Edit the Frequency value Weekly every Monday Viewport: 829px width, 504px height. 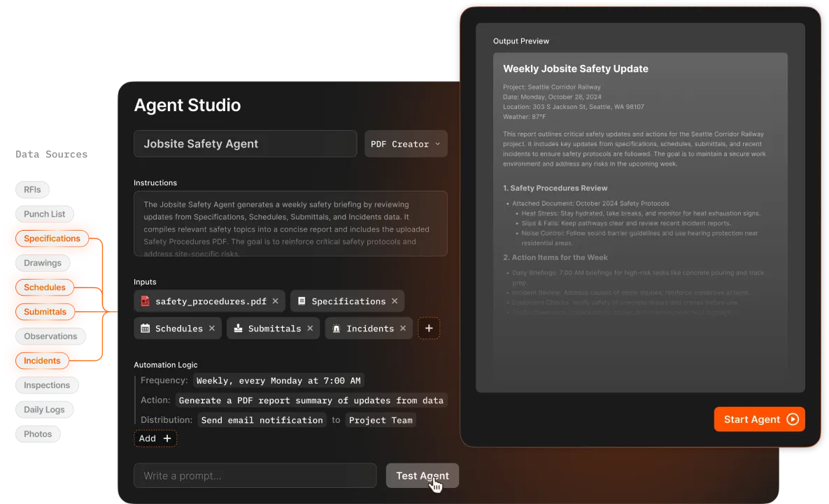[x=278, y=381]
